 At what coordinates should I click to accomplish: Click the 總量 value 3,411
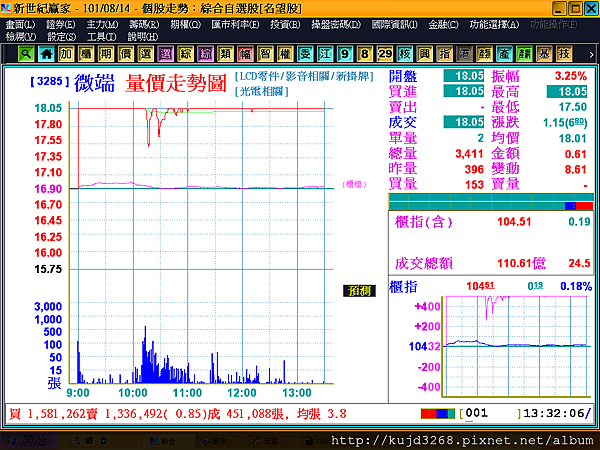(469, 154)
